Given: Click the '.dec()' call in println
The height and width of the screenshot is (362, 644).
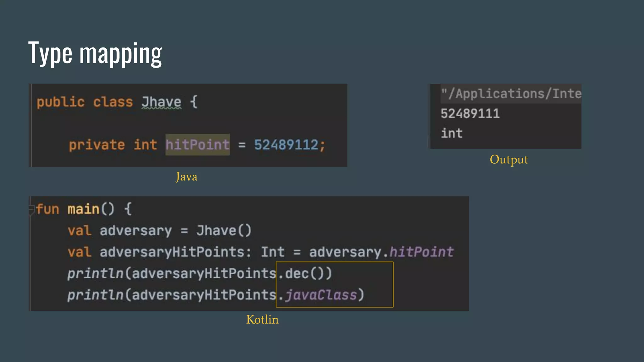Looking at the screenshot, I should point(301,273).
